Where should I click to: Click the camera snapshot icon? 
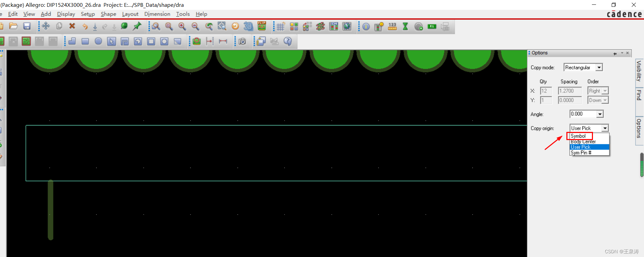(242, 41)
